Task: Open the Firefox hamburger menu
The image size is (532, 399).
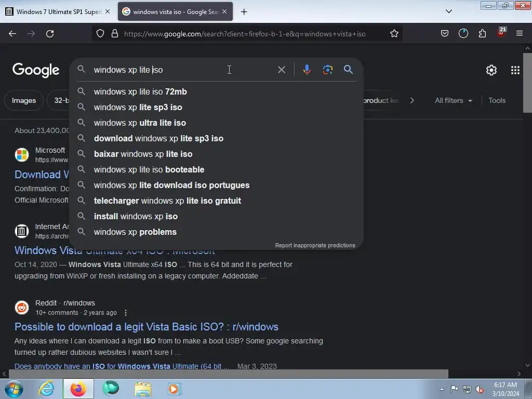Action: 520,34
